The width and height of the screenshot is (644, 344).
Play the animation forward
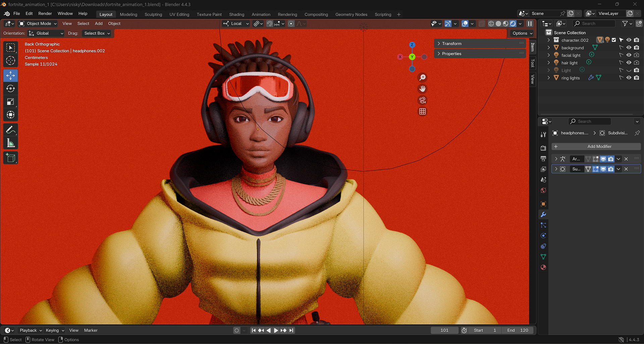pyautogui.click(x=276, y=330)
